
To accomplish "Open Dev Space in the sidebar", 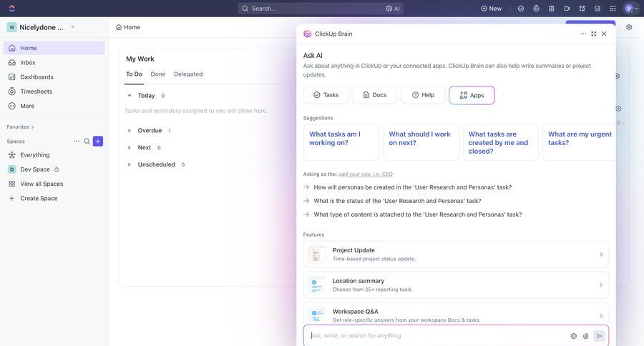I will (x=54, y=169).
